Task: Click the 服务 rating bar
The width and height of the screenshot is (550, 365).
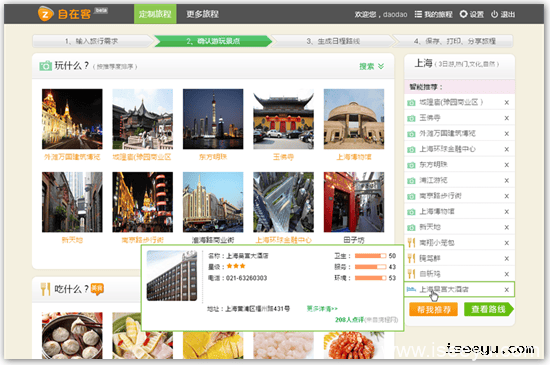Action: [x=370, y=267]
